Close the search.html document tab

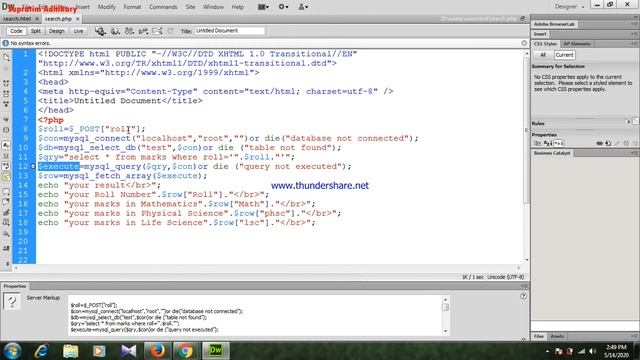(x=37, y=19)
